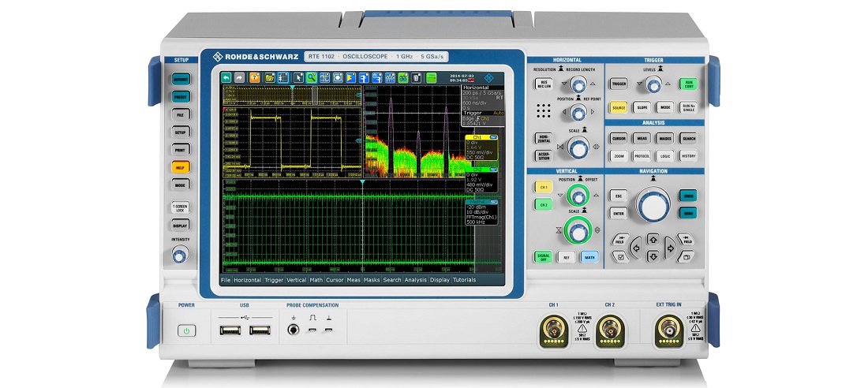Push the window-switch key below the right FIELD key

[686, 256]
